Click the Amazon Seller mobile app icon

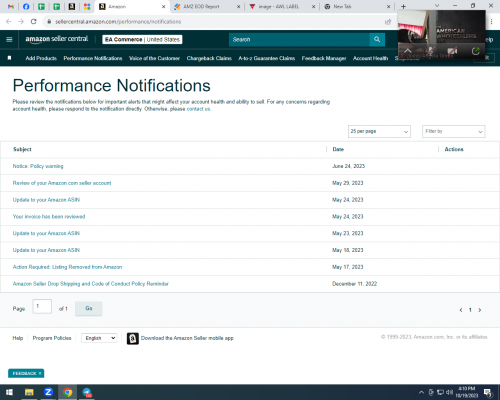pos(133,338)
